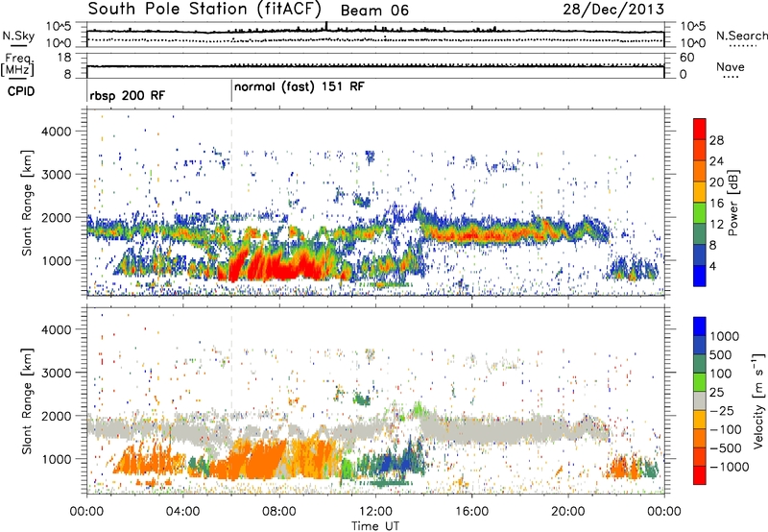The height and width of the screenshot is (532, 768).
Task: Pick the red Velocity segment below -1000
Action: pyautogui.click(x=700, y=475)
